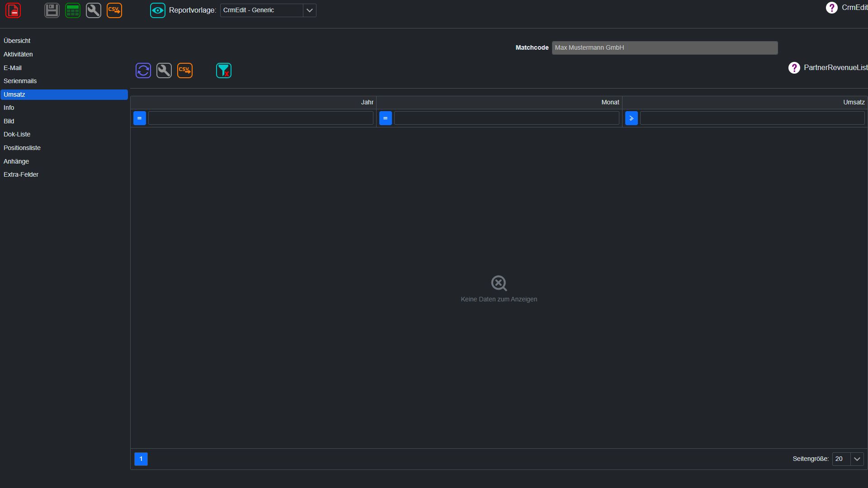
Task: Click the CrmEdit - Generic template field
Action: pos(261,10)
